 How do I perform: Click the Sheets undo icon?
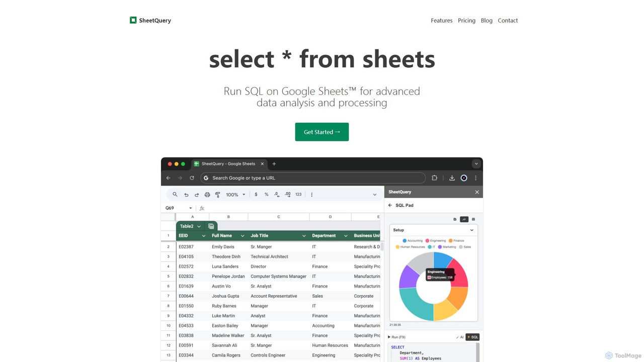pos(186,195)
